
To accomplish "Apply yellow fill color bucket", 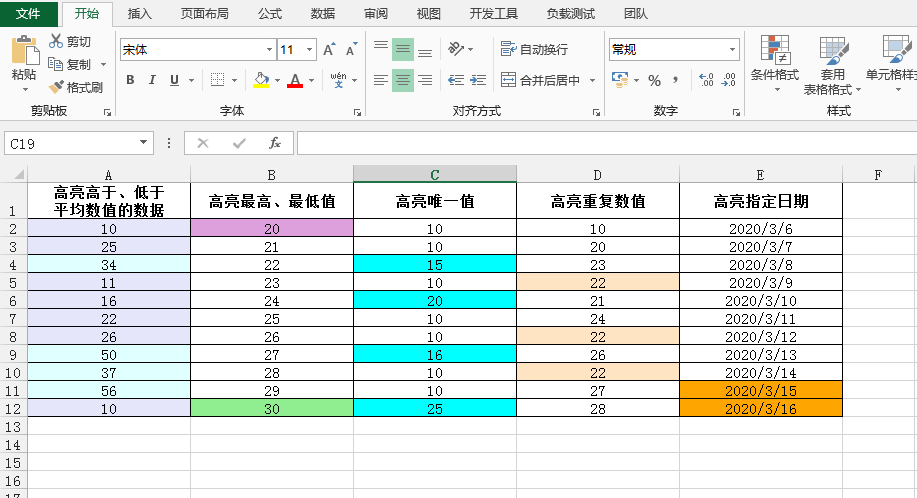I will pos(261,80).
